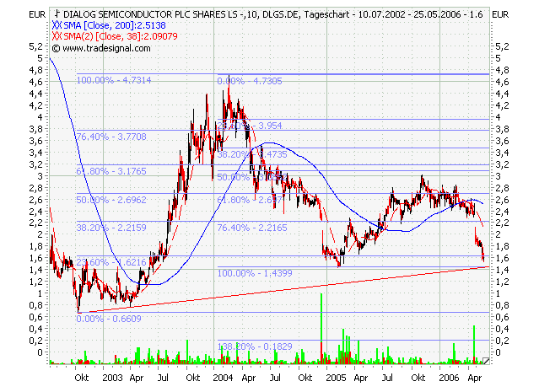Click the 2004 label on the time axis
The image size is (539, 392).
point(223,378)
